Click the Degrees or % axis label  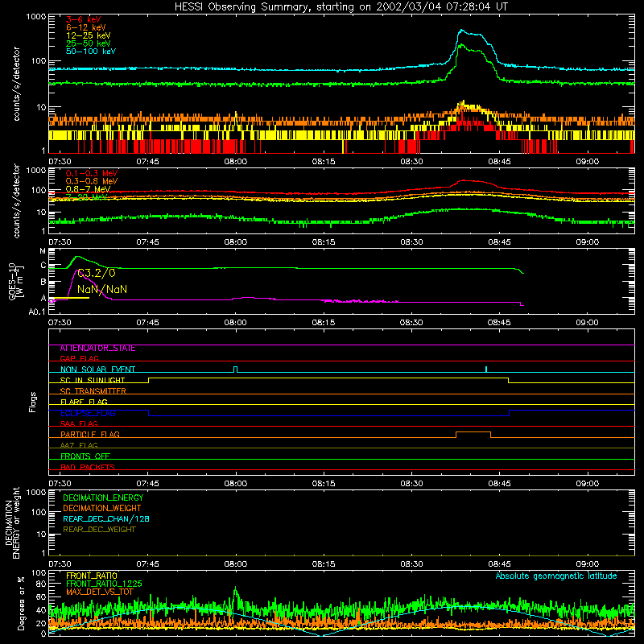pyautogui.click(x=21, y=603)
